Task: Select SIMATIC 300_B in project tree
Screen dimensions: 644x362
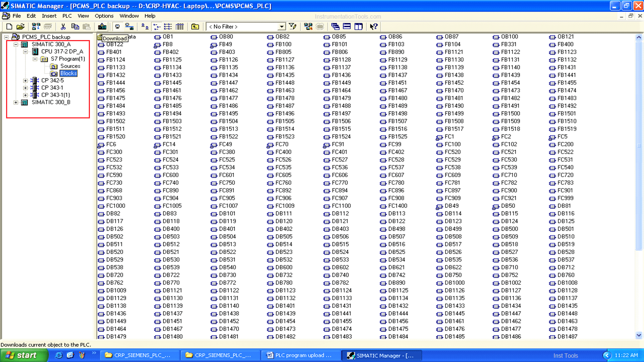Action: tap(51, 102)
